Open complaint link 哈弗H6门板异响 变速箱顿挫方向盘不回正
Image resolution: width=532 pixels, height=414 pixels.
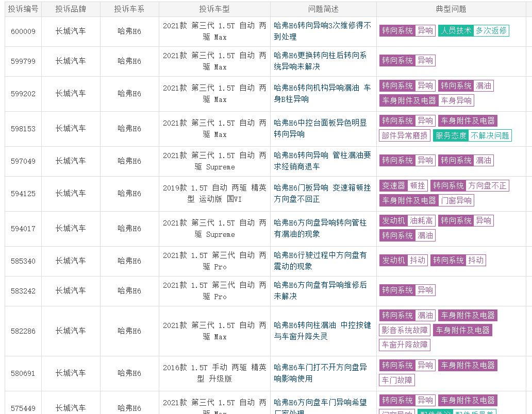(x=322, y=194)
